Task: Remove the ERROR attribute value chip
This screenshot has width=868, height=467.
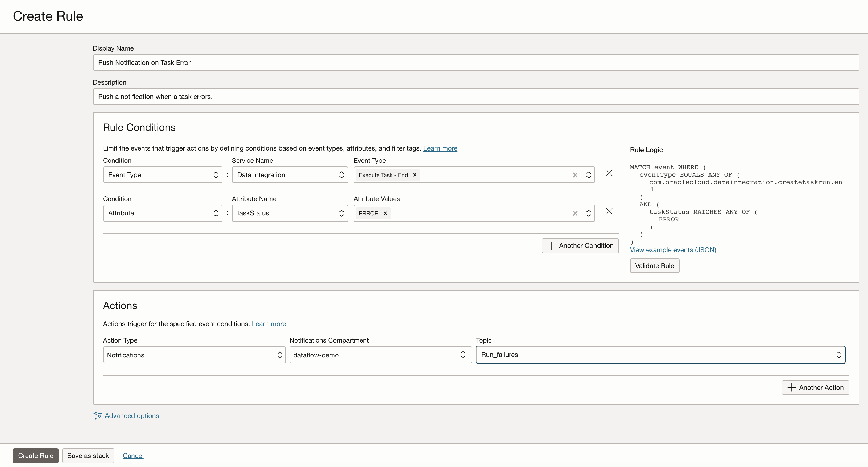Action: [385, 213]
